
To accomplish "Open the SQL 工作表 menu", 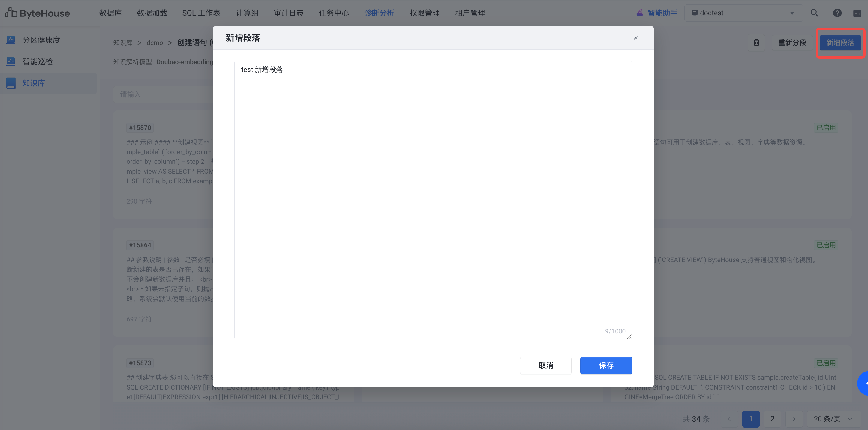I will coord(201,13).
